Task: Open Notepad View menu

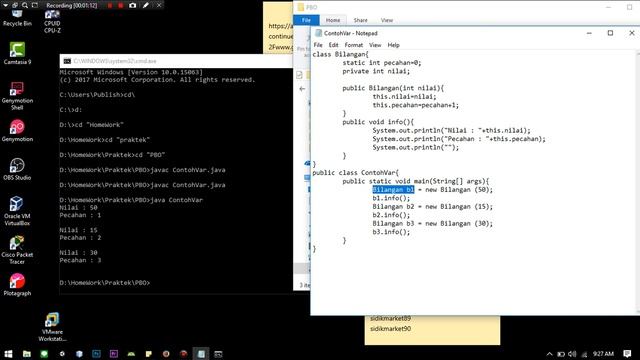Action: pos(375,45)
